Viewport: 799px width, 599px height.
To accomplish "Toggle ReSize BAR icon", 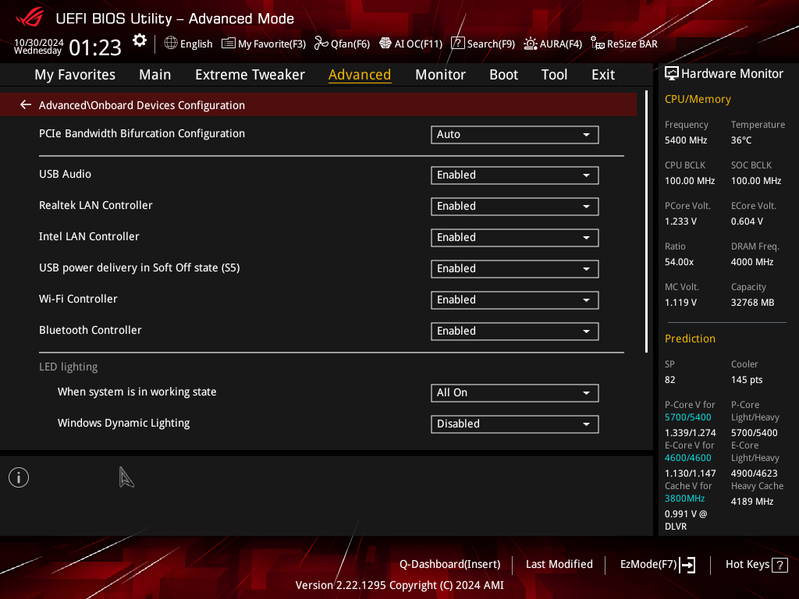I will tap(597, 43).
